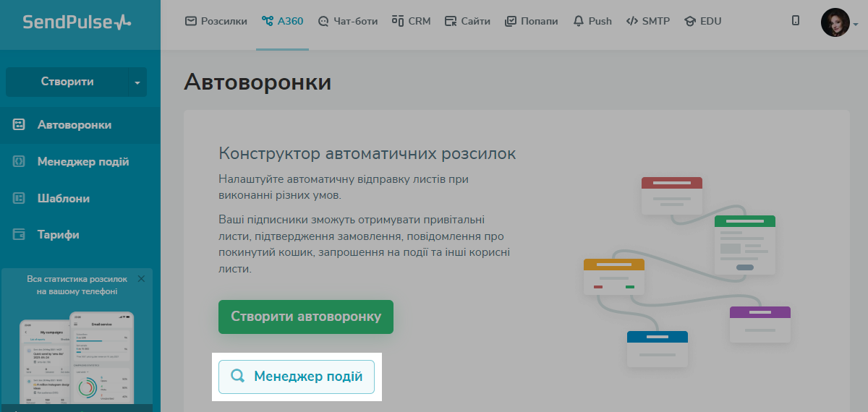Go to the Push tab
This screenshot has width=868, height=412.
(x=592, y=21)
